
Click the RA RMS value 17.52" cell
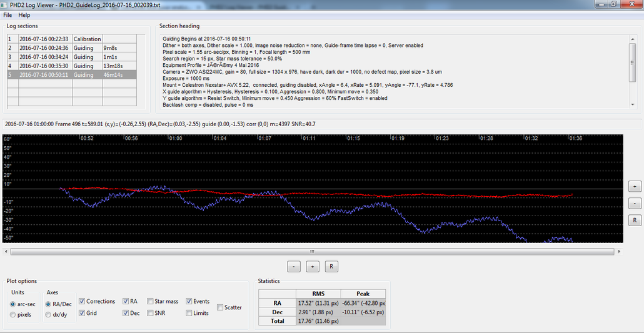(318, 303)
